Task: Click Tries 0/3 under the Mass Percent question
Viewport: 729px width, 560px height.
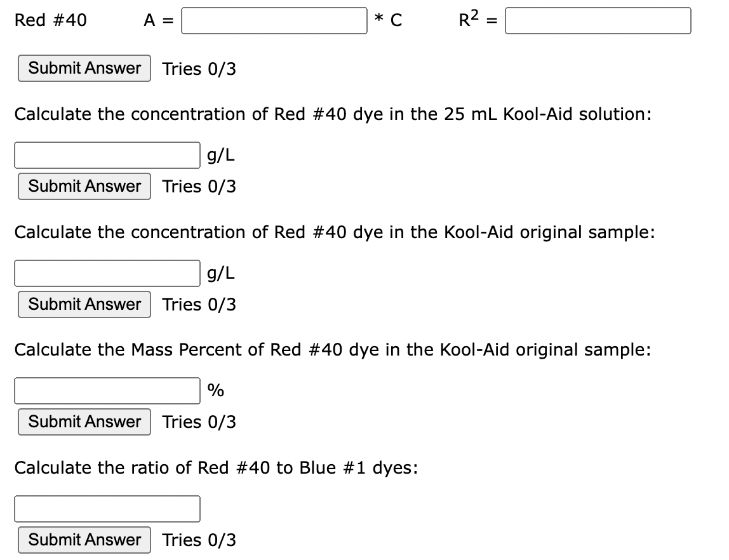Action: [199, 422]
